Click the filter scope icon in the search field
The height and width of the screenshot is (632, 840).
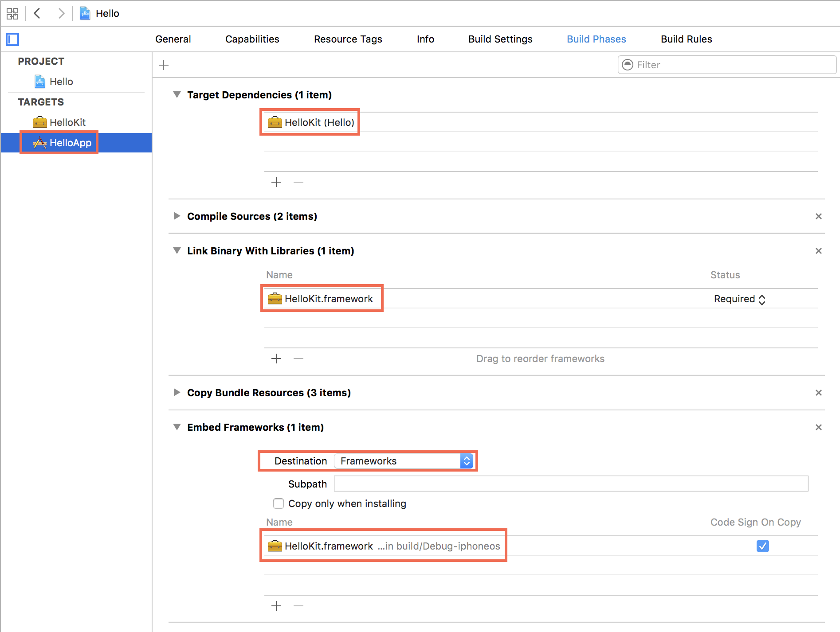coord(628,65)
